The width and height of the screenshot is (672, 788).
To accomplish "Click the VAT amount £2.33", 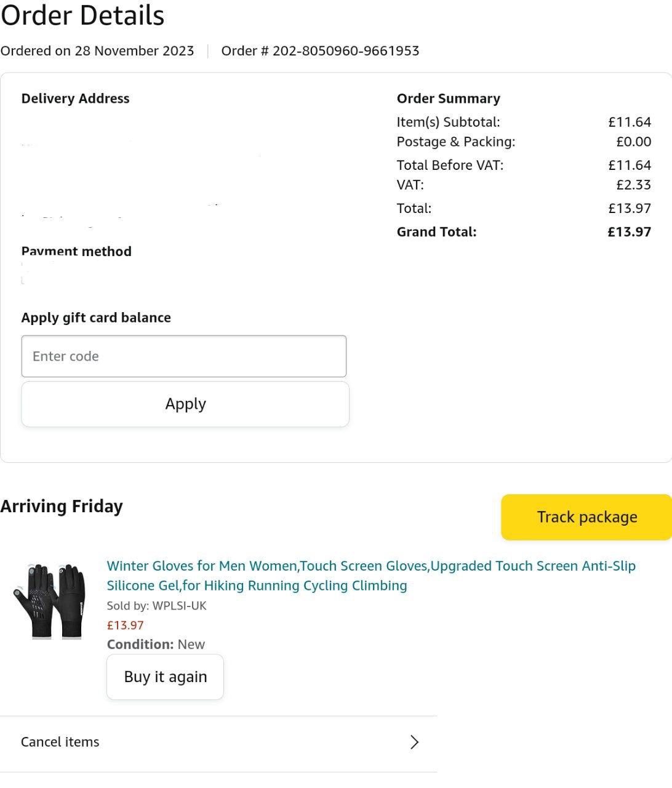I will (633, 185).
